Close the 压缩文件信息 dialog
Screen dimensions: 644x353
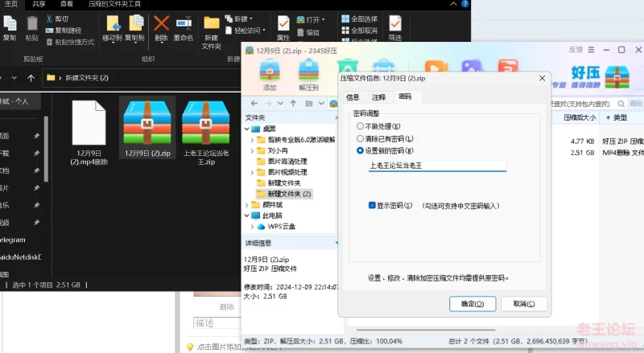[x=542, y=78]
